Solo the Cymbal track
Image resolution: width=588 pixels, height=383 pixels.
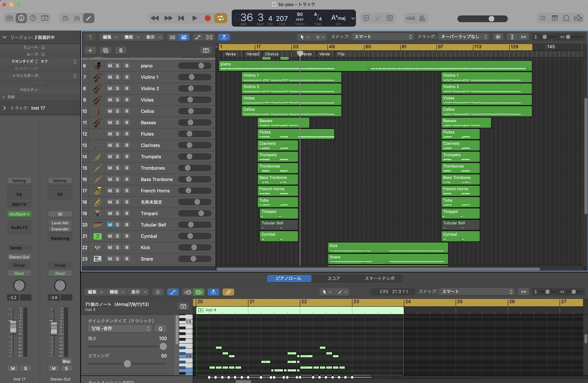(117, 236)
